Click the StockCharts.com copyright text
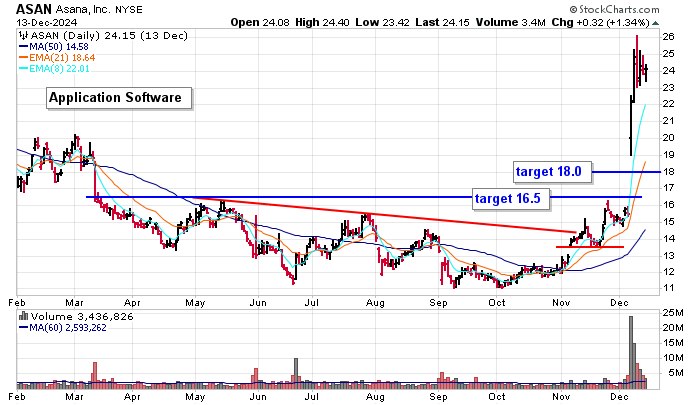Screen dimensions: 700x405 pyautogui.click(x=615, y=9)
